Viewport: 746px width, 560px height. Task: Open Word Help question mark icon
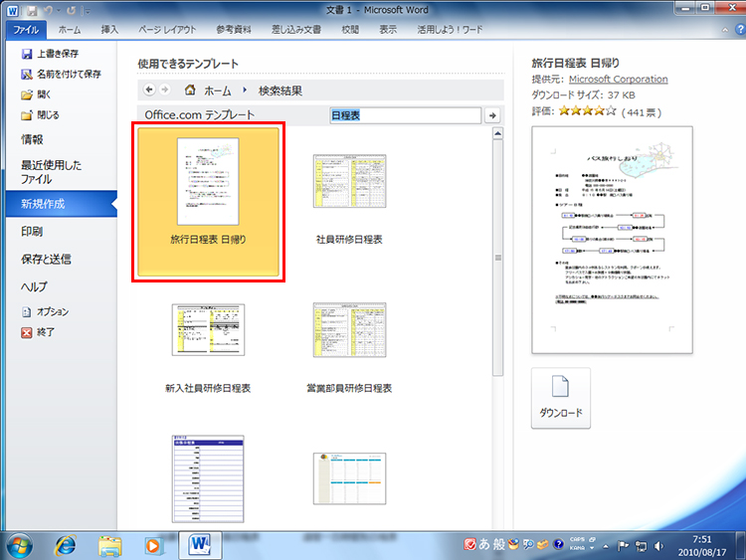(x=740, y=30)
